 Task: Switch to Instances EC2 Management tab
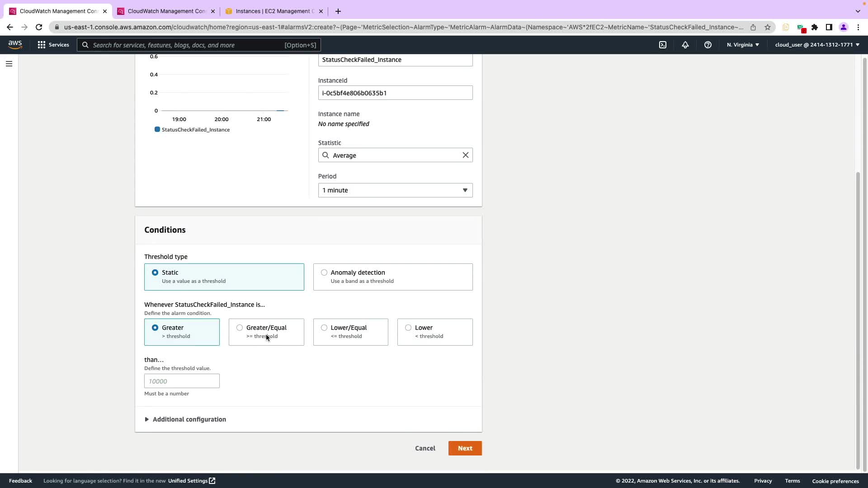274,11
